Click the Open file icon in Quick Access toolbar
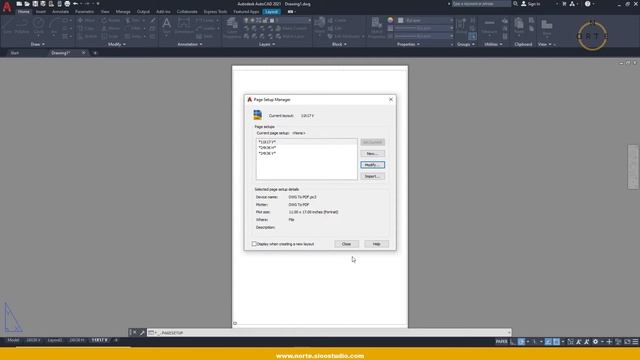Image resolution: width=640 pixels, height=360 pixels. (x=27, y=4)
